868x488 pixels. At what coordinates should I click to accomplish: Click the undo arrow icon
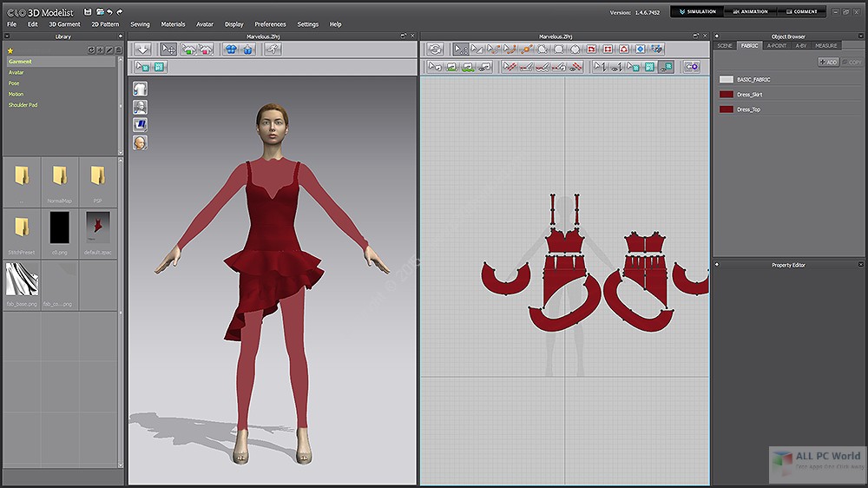click(109, 11)
